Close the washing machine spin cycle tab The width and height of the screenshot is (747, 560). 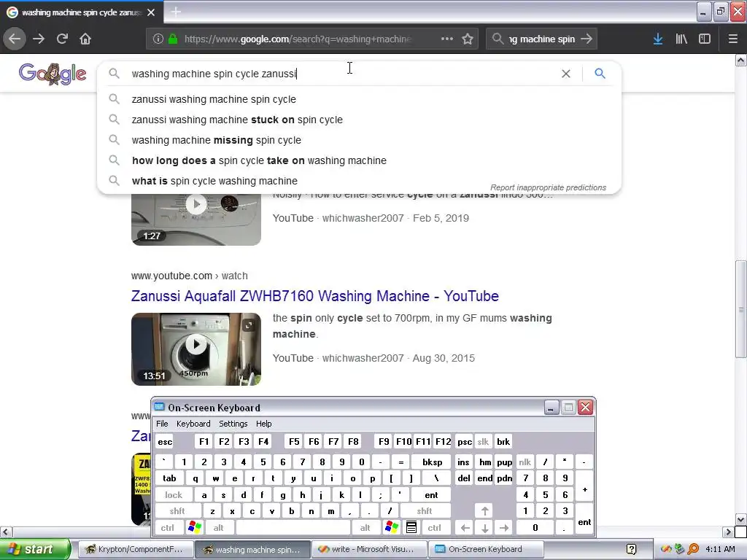pyautogui.click(x=151, y=12)
